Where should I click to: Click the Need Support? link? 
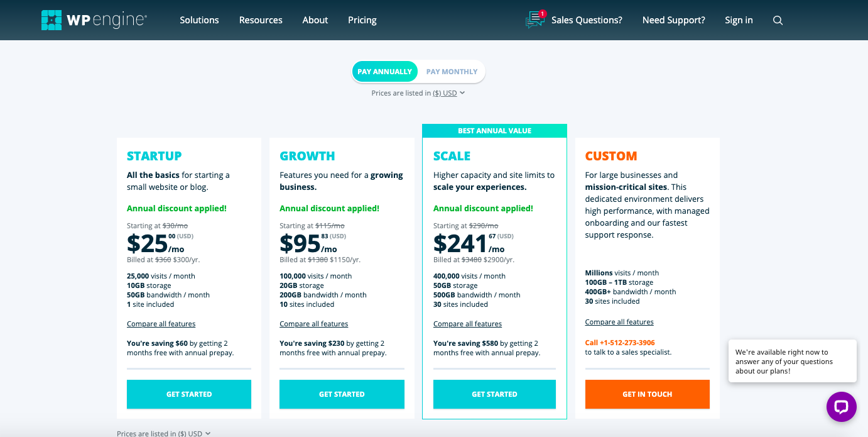(673, 19)
